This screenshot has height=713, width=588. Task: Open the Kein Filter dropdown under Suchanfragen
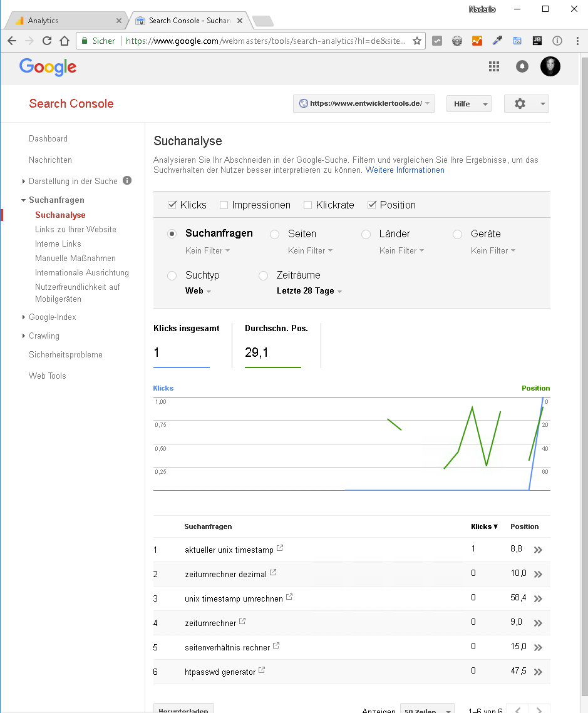pyautogui.click(x=208, y=250)
